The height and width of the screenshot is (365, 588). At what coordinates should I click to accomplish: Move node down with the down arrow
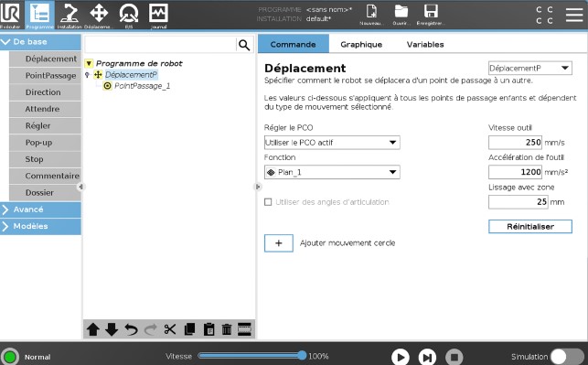pyautogui.click(x=112, y=329)
